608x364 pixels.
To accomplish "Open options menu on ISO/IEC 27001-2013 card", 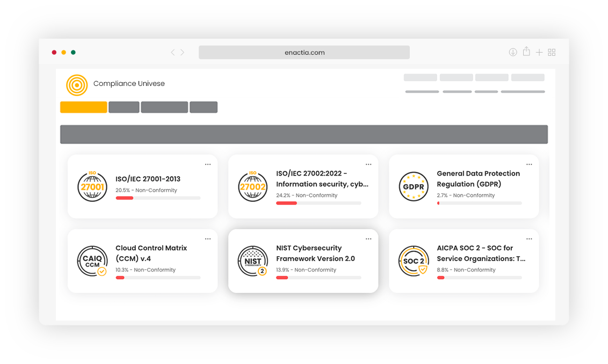I will (208, 164).
